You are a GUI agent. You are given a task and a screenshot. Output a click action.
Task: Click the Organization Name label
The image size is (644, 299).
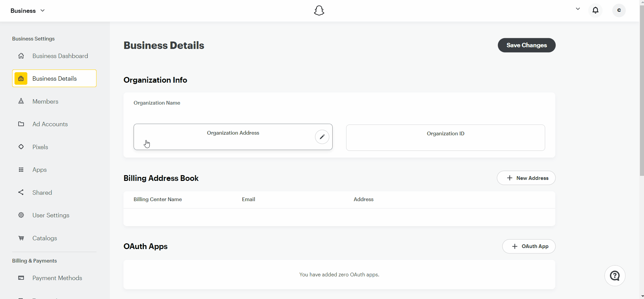[157, 103]
